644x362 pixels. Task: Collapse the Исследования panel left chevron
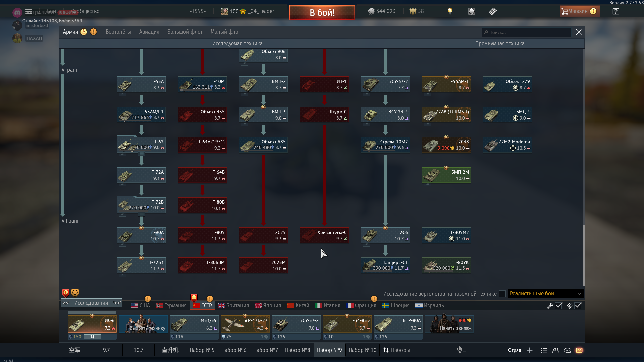tap(66, 303)
